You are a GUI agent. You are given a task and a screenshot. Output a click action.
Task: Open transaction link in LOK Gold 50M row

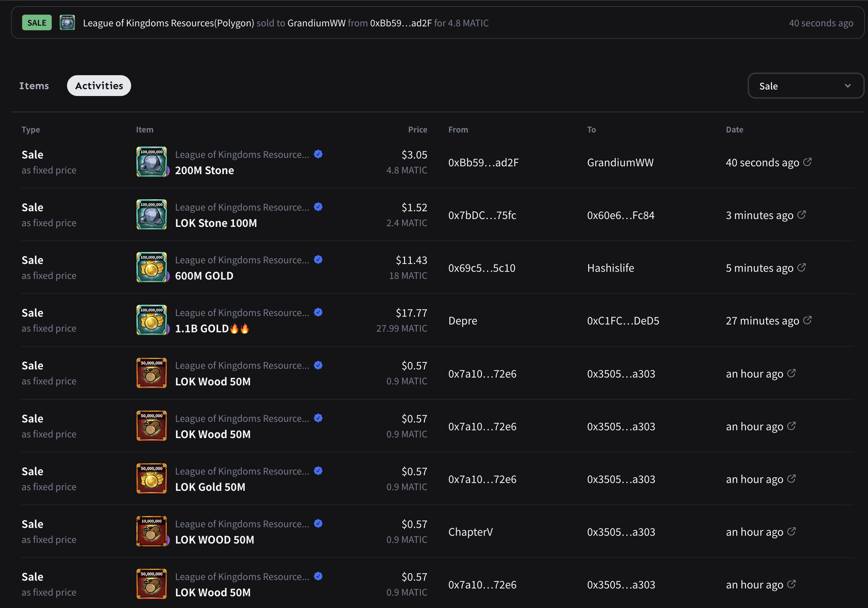[x=792, y=479]
